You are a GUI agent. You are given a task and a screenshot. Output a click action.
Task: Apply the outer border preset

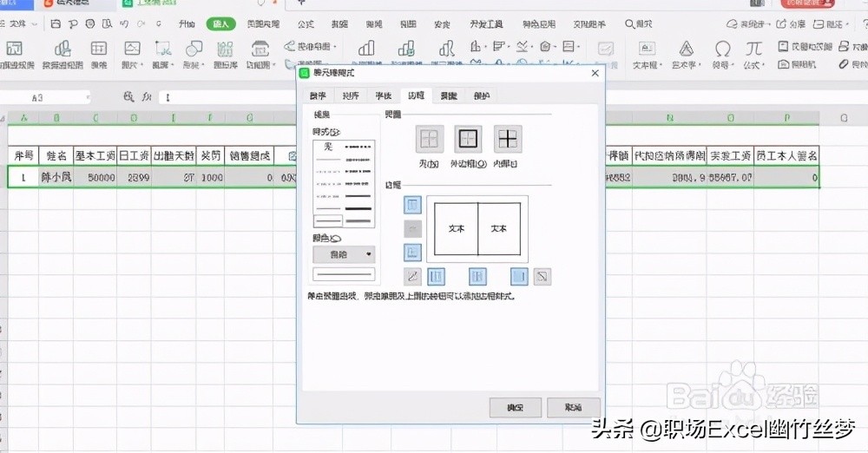tap(469, 139)
